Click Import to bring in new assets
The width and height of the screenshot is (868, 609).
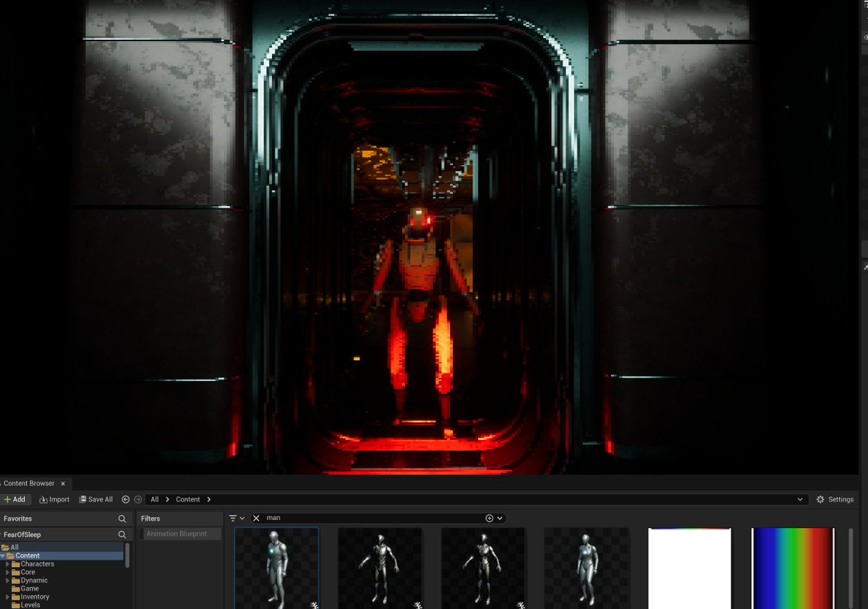tap(54, 499)
